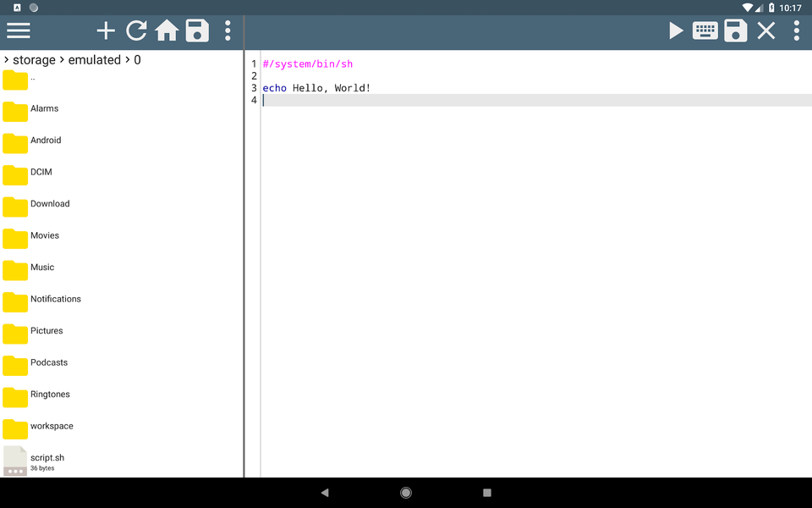The image size is (812, 508).
Task: Run the current shell script
Action: pos(675,30)
